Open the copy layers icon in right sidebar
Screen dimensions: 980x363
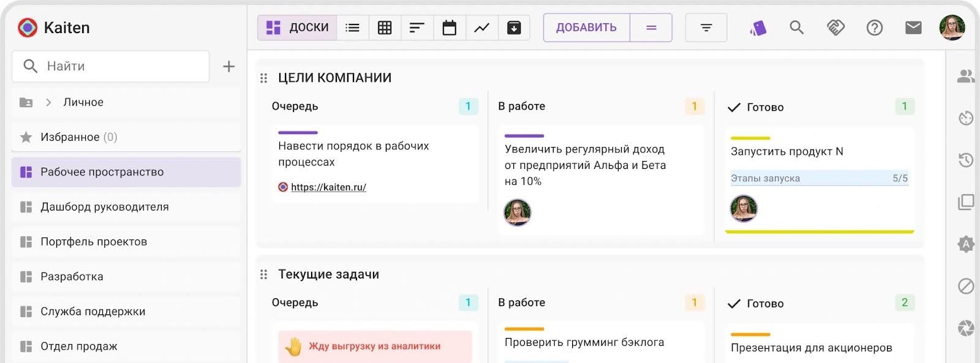click(966, 202)
